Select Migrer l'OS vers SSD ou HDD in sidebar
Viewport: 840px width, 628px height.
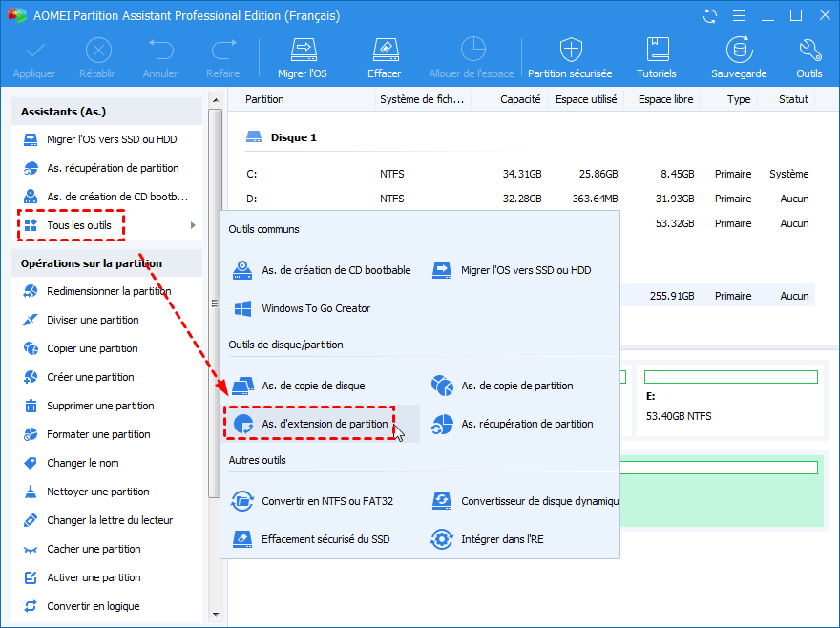click(x=107, y=139)
